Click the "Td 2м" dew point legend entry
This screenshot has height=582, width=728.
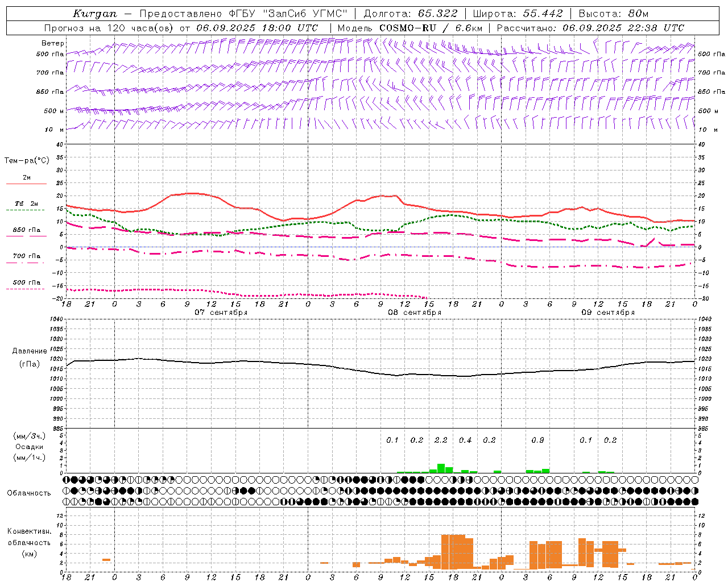point(27,203)
